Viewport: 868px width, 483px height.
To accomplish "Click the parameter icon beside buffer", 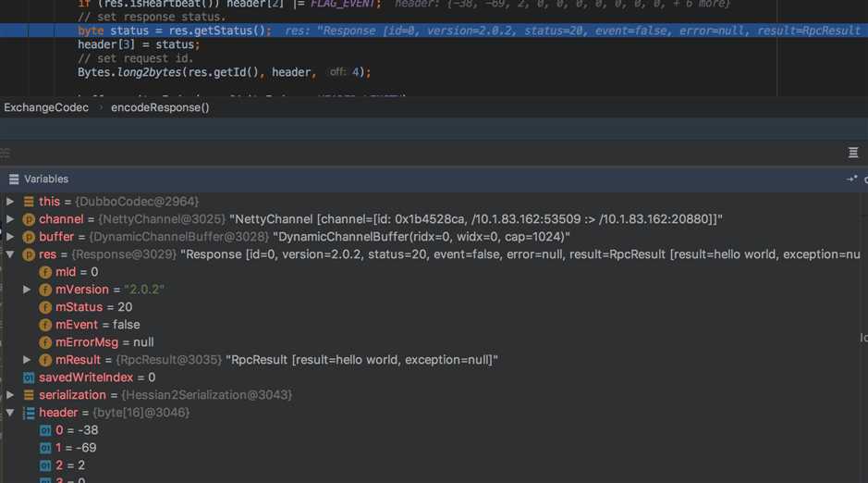I will (29, 237).
